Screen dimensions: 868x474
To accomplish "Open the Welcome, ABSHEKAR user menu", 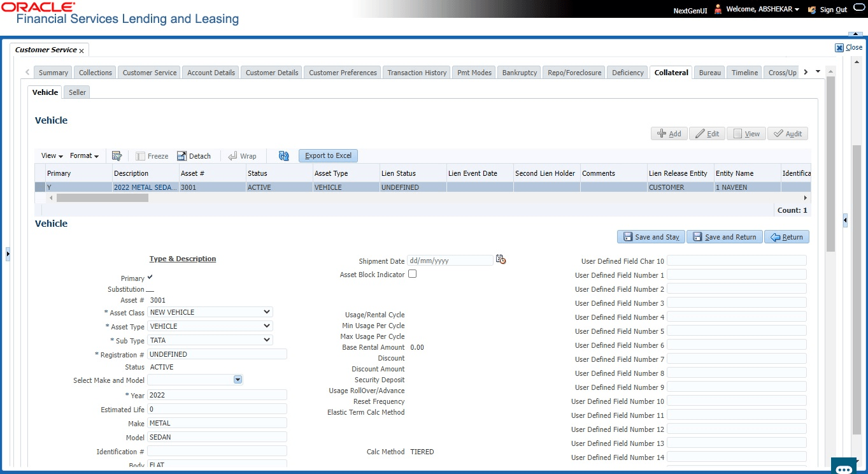I will [x=764, y=10].
